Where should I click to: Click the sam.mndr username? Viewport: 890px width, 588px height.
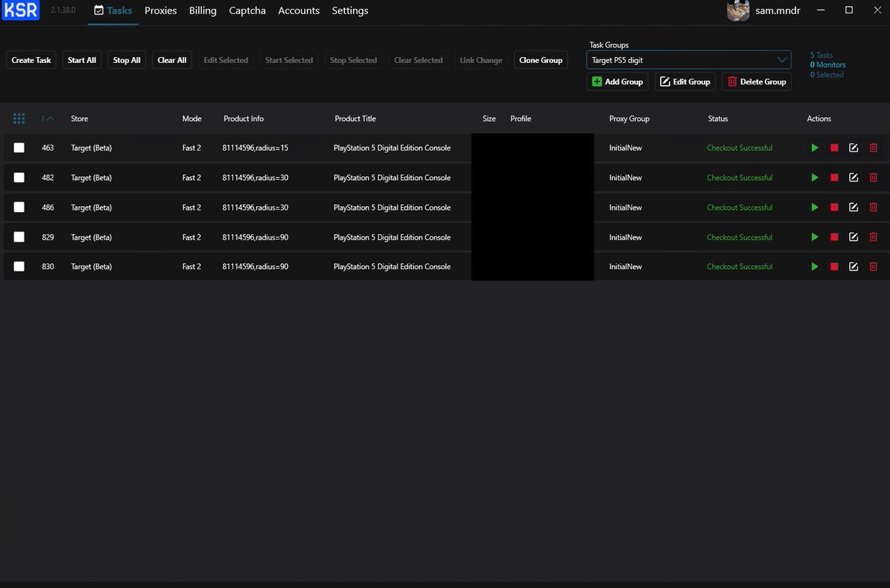click(777, 10)
